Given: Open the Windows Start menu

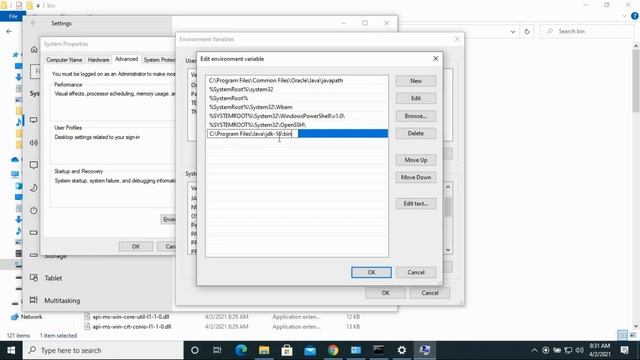Looking at the screenshot, I should [11, 350].
